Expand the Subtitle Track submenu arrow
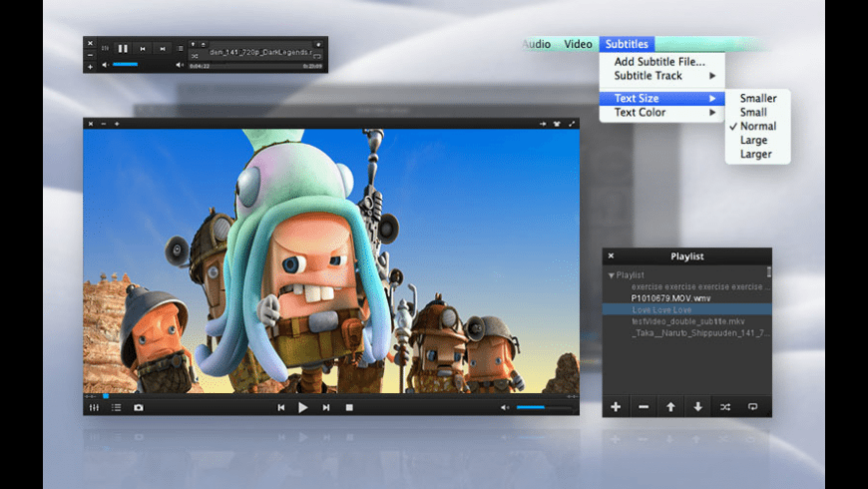 click(712, 76)
